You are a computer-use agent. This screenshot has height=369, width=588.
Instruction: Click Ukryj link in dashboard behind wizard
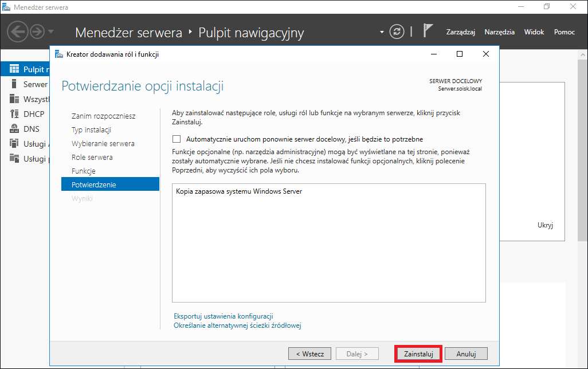(x=545, y=225)
